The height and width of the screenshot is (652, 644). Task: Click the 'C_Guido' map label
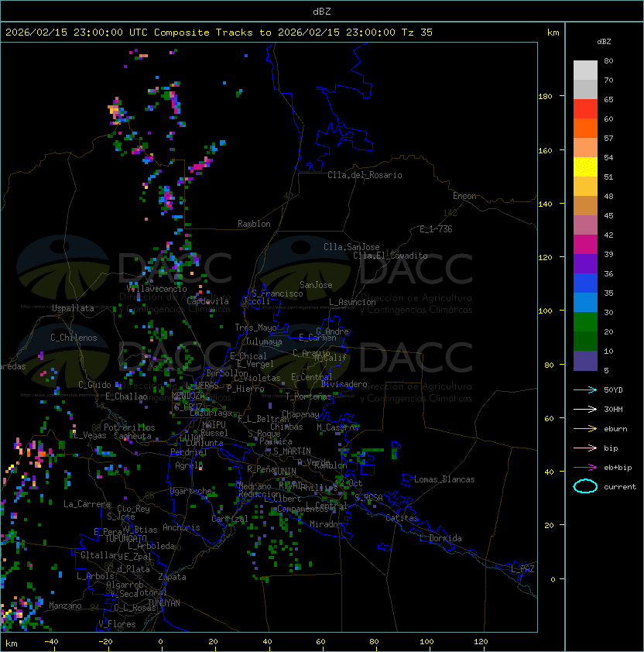pyautogui.click(x=94, y=385)
